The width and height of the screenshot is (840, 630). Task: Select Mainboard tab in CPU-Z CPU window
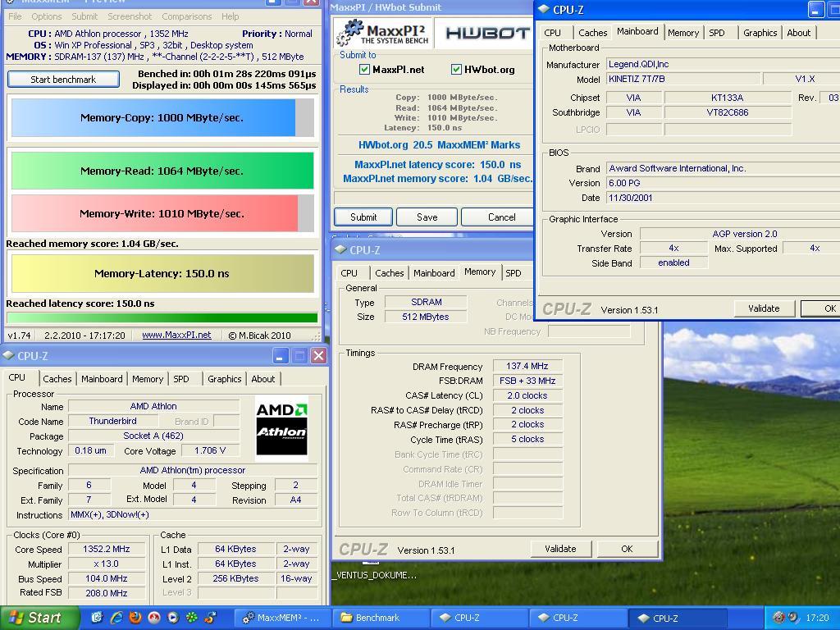tap(102, 379)
